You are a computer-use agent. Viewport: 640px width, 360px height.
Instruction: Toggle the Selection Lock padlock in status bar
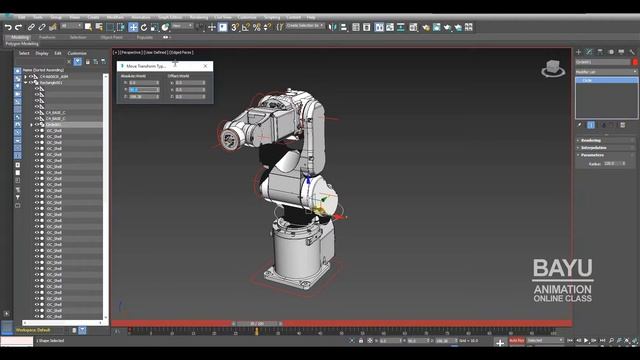(x=361, y=340)
